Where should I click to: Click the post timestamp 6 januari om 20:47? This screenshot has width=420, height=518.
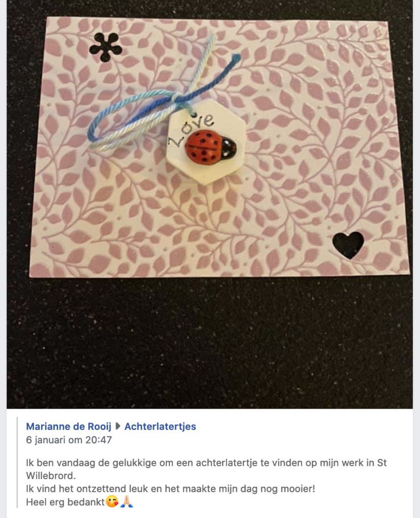click(x=69, y=440)
